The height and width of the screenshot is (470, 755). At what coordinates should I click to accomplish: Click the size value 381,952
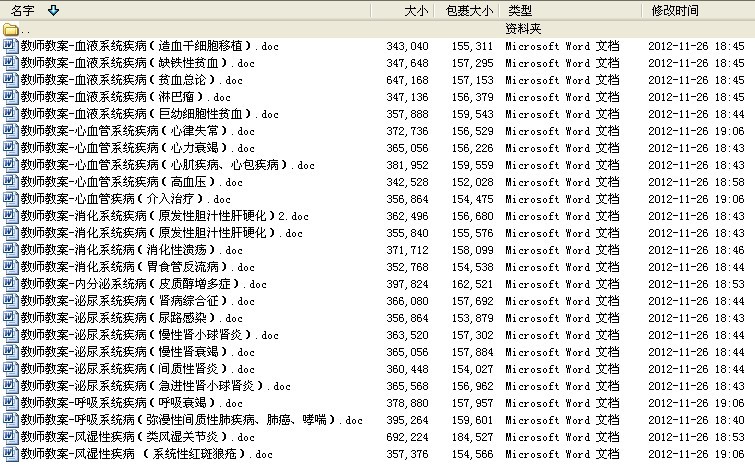click(x=407, y=165)
